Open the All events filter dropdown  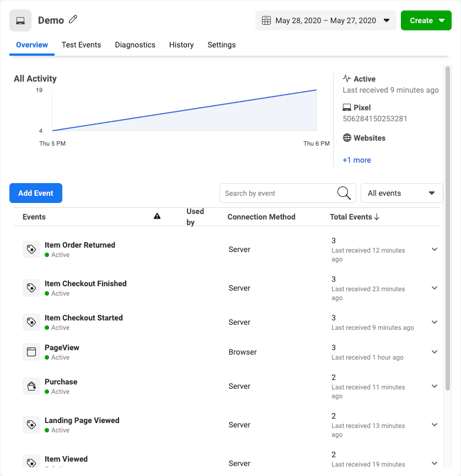[x=401, y=193]
